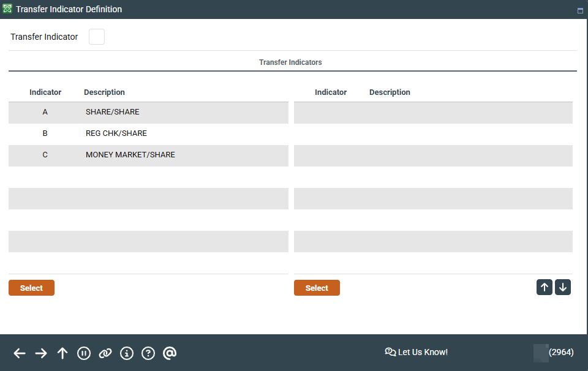588x371 pixels.
Task: Select indicator A SHARE/SHARE row
Action: coord(148,113)
